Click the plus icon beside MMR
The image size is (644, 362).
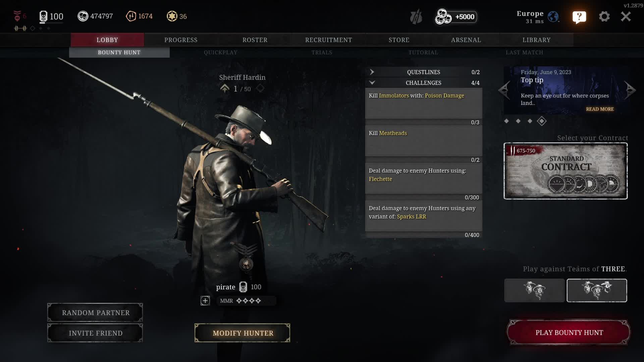pos(205,301)
